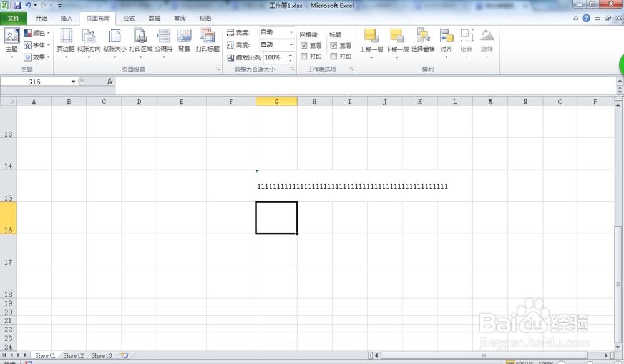624x364 pixels.
Task: Set sheet Background (背景) image
Action: point(184,41)
